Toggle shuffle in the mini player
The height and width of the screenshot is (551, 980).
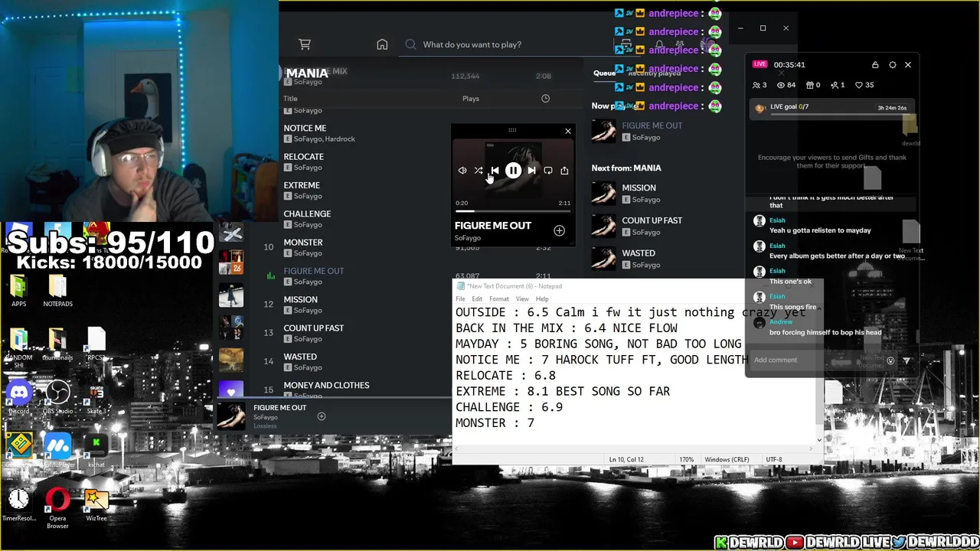(478, 171)
